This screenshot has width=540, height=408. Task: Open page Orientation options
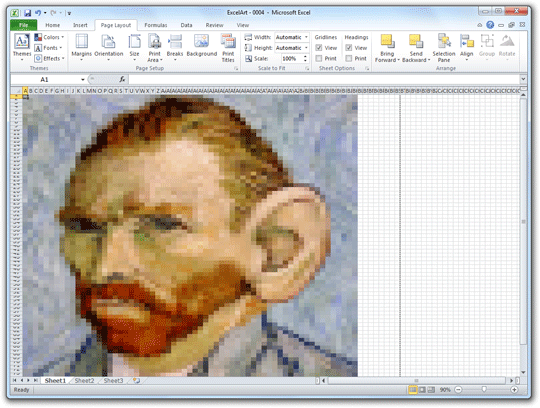108,47
